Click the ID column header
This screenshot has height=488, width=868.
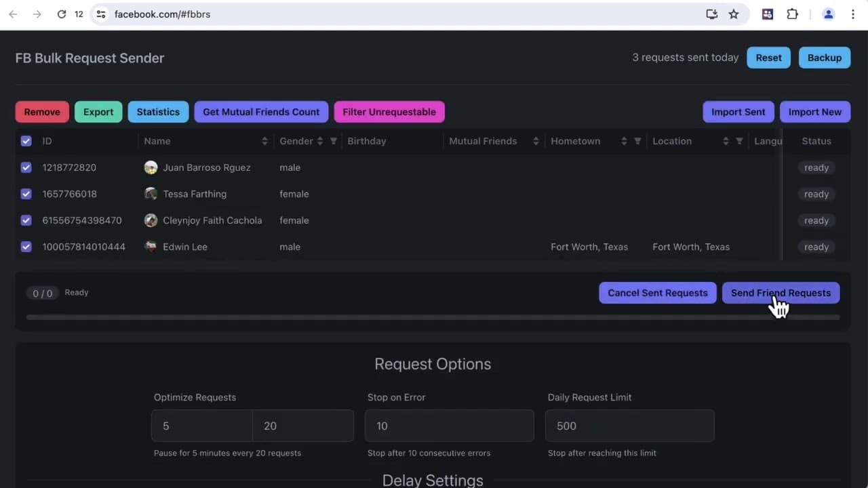tap(47, 141)
